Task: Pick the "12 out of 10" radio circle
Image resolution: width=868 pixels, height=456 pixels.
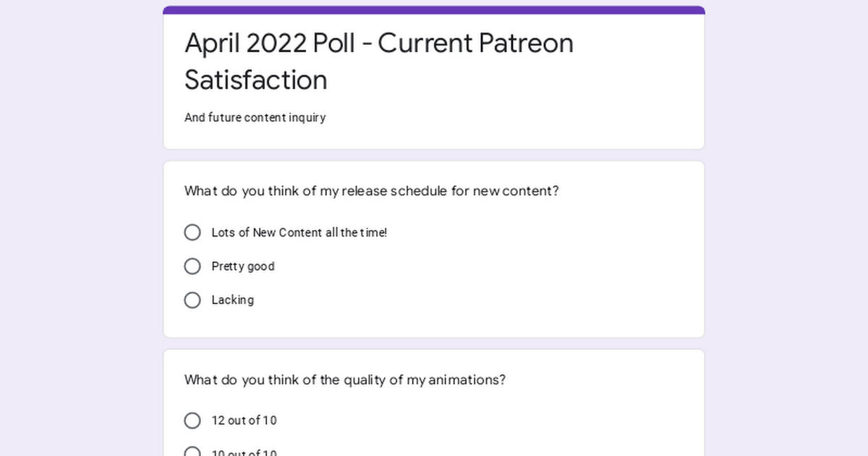Action: pos(192,421)
